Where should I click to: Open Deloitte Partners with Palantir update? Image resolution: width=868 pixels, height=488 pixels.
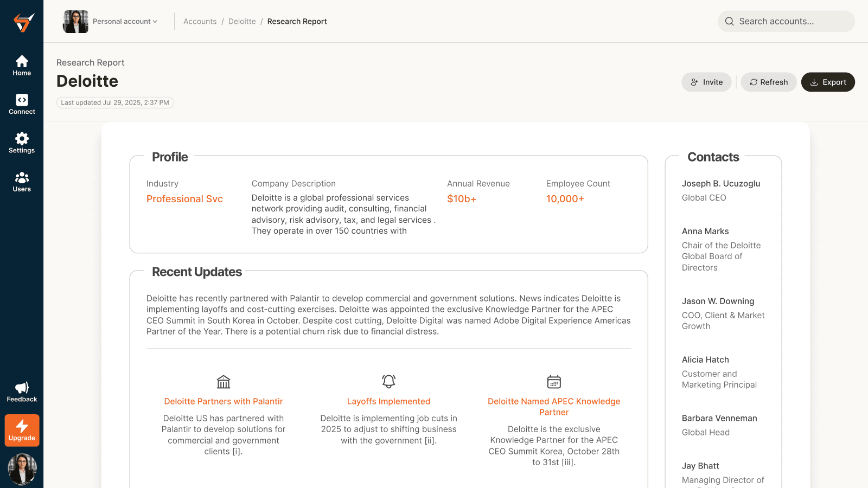(x=224, y=401)
